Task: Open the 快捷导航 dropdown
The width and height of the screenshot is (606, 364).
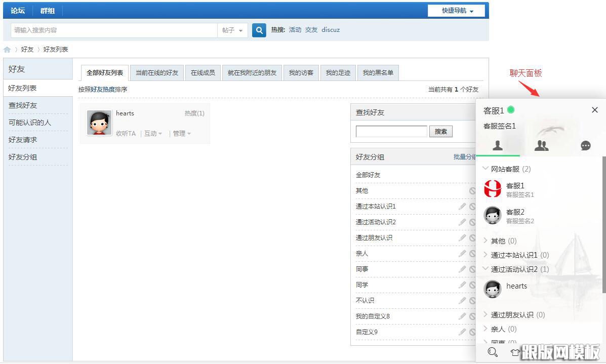Action: point(455,10)
